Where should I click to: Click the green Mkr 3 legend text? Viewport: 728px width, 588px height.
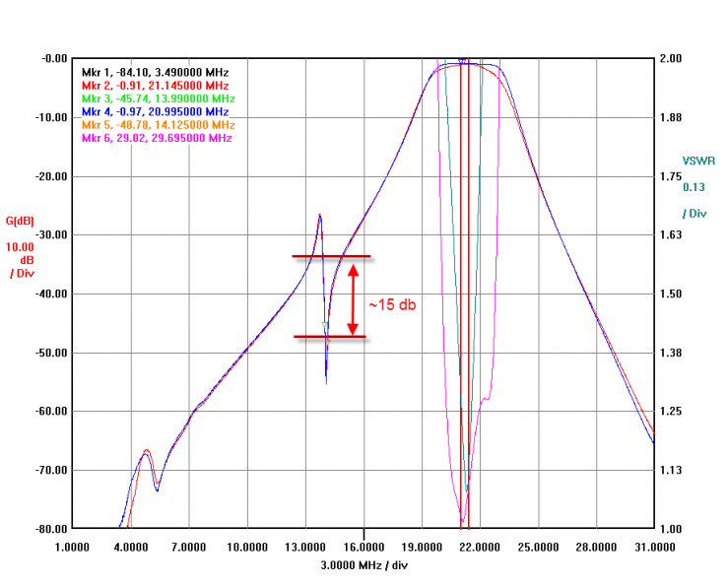[156, 99]
